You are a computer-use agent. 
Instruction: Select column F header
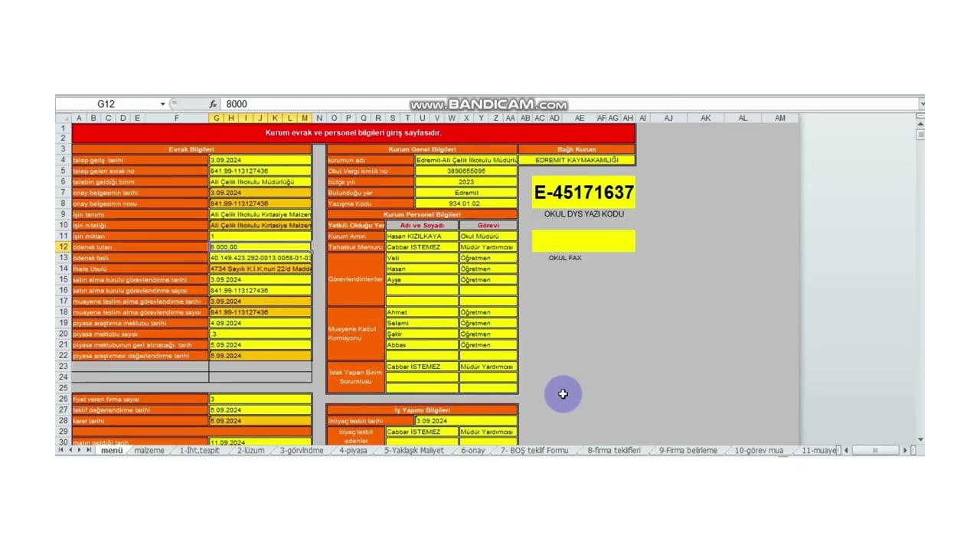coord(176,119)
